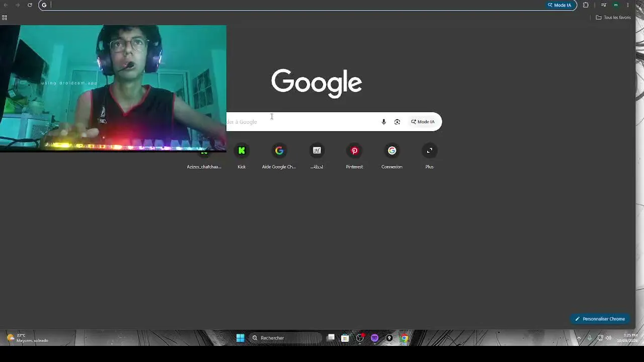Click Personnaliser Chrome button
The height and width of the screenshot is (362, 644).
600,319
